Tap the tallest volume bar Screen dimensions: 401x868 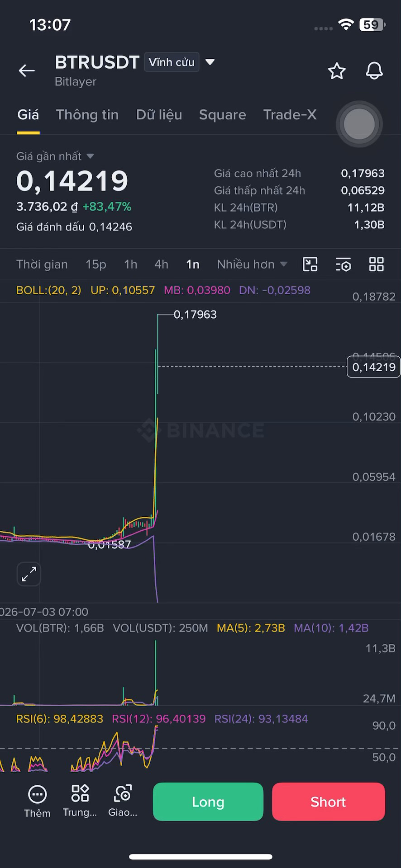click(x=155, y=673)
